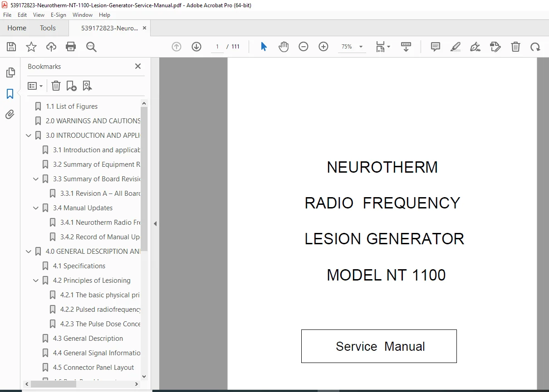Save the file with the floppy disk icon
The width and height of the screenshot is (549, 392).
pyautogui.click(x=11, y=47)
